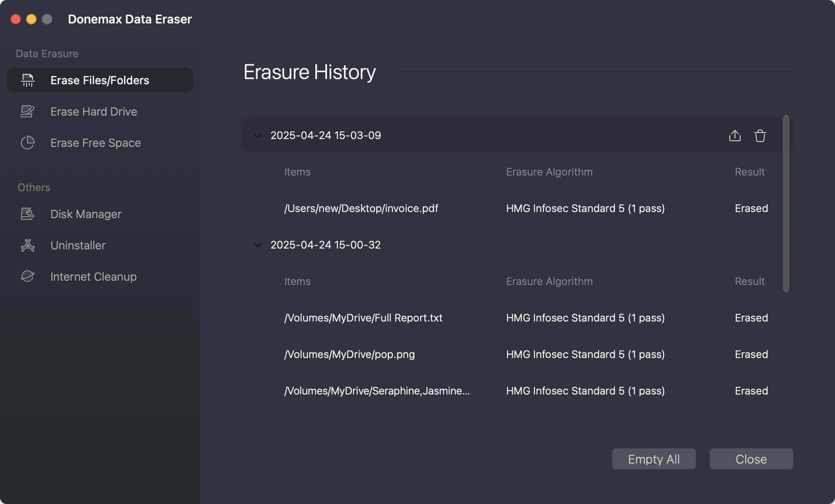The image size is (835, 504).
Task: Go to Erase Free Space
Action: (x=100, y=143)
